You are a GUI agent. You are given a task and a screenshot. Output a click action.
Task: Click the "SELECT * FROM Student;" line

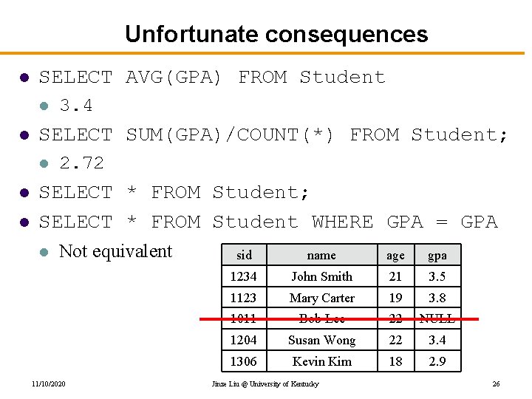click(x=174, y=193)
